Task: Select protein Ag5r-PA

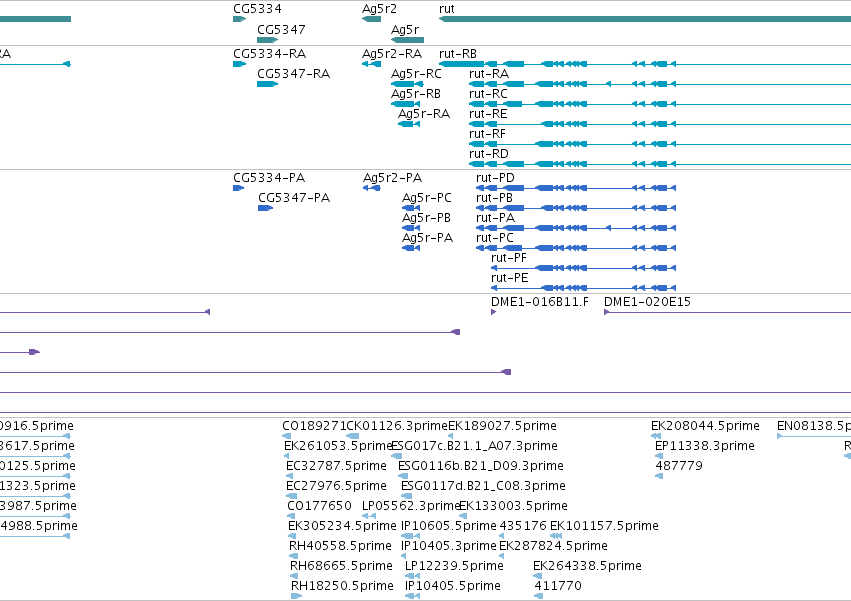Action: click(411, 248)
